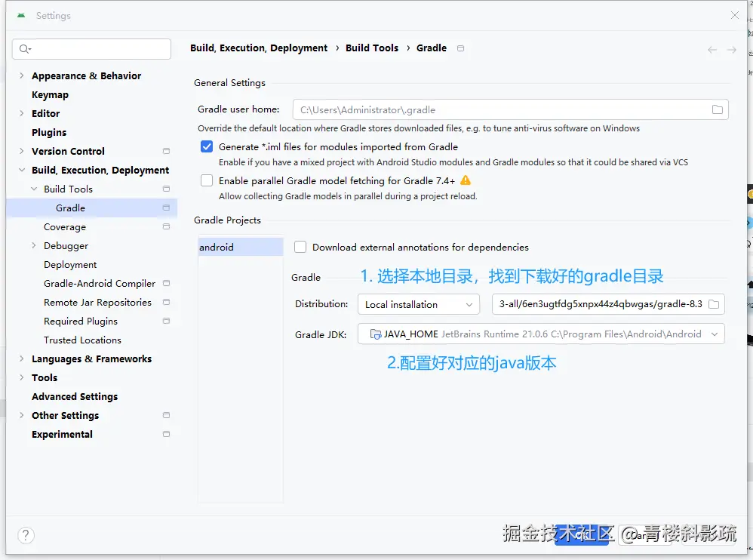Screen dimensions: 753x560
Task: Collapse Build, Execution, Deployment section
Action: coord(22,170)
